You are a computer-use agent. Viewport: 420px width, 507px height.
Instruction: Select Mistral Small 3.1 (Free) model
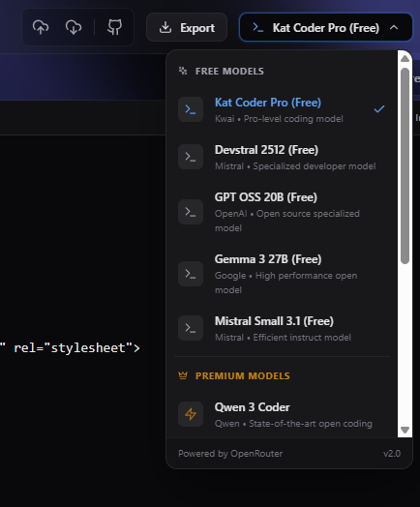[x=282, y=329]
